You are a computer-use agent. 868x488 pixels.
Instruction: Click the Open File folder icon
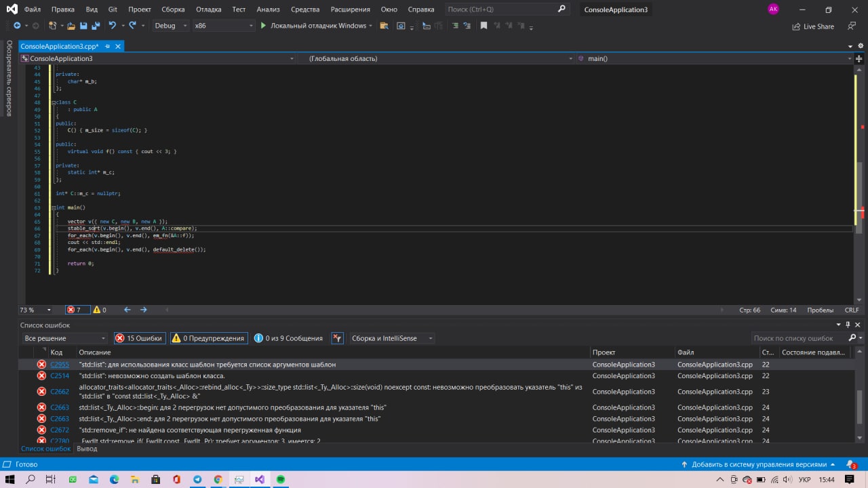tap(71, 26)
